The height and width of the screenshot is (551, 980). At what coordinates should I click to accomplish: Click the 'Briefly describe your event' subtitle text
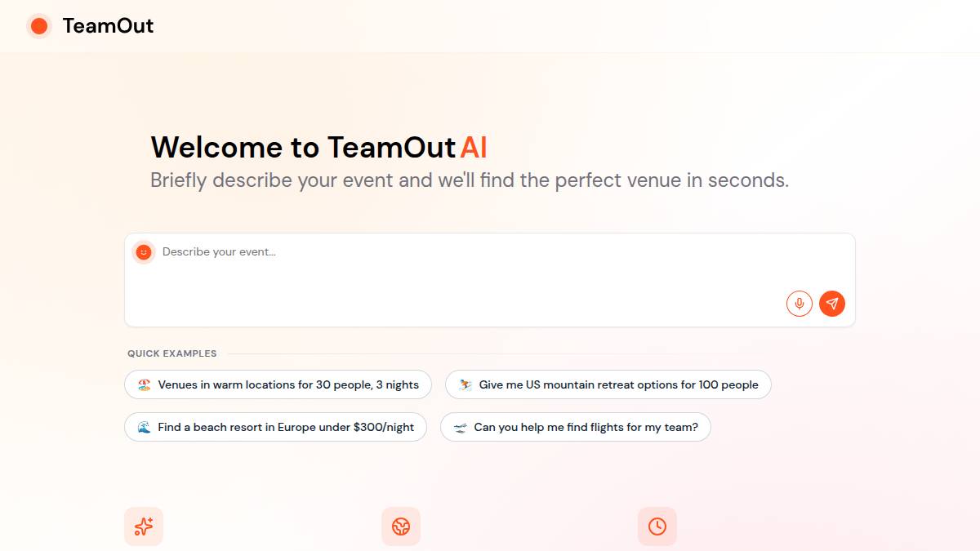coord(470,180)
